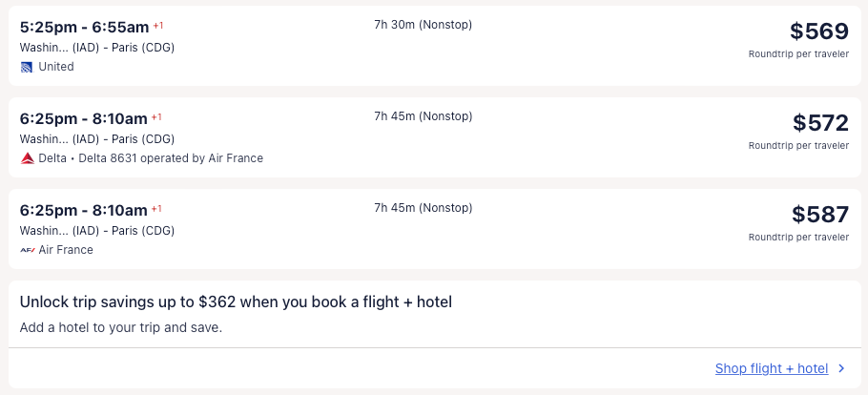This screenshot has height=395, width=868.
Task: Pick the $587 Air France fare
Action: tap(819, 215)
